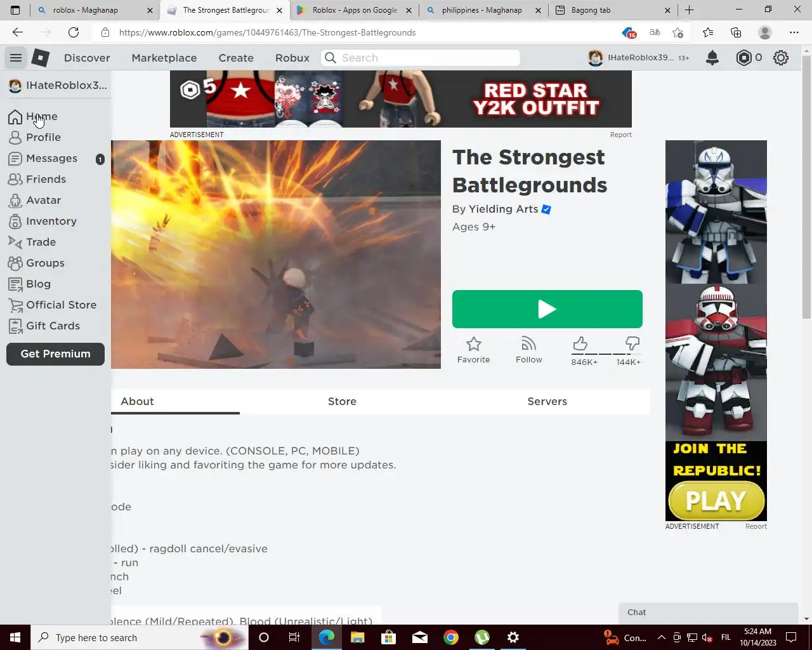The width and height of the screenshot is (812, 650).
Task: Open the Roblox hamburger navigation menu
Action: pyautogui.click(x=16, y=58)
